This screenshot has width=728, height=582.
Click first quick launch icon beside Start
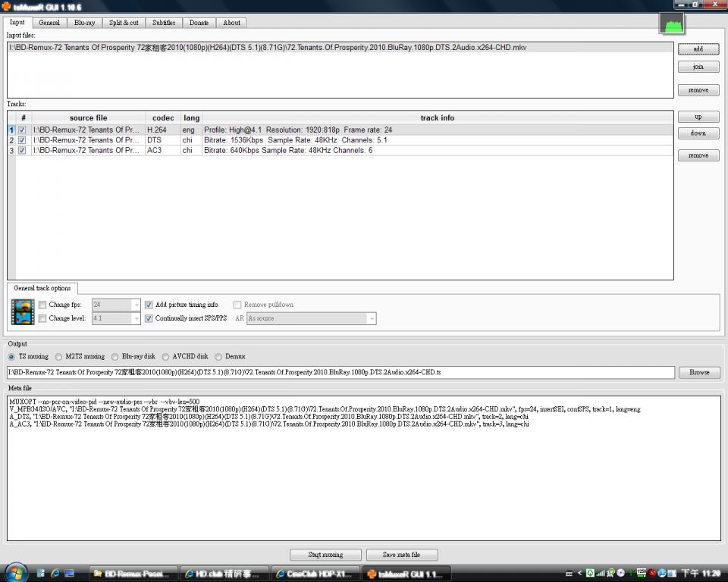click(x=40, y=574)
